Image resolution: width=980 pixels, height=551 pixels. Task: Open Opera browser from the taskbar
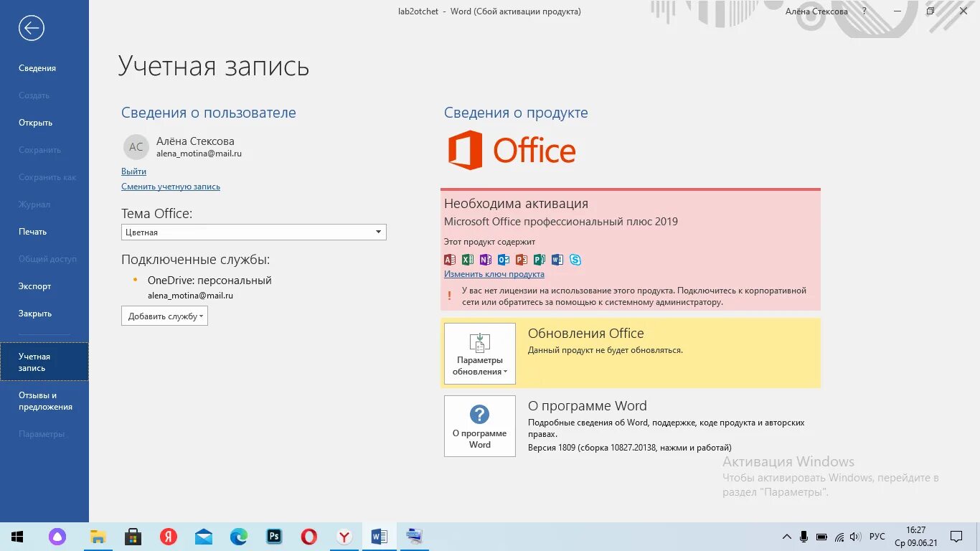pyautogui.click(x=308, y=537)
